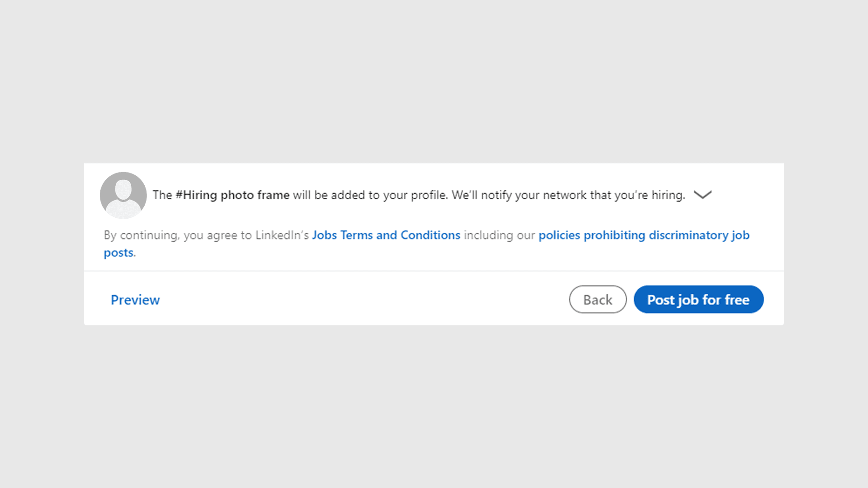
Task: Open policies prohibiting discriminatory job posts link
Action: tap(643, 235)
